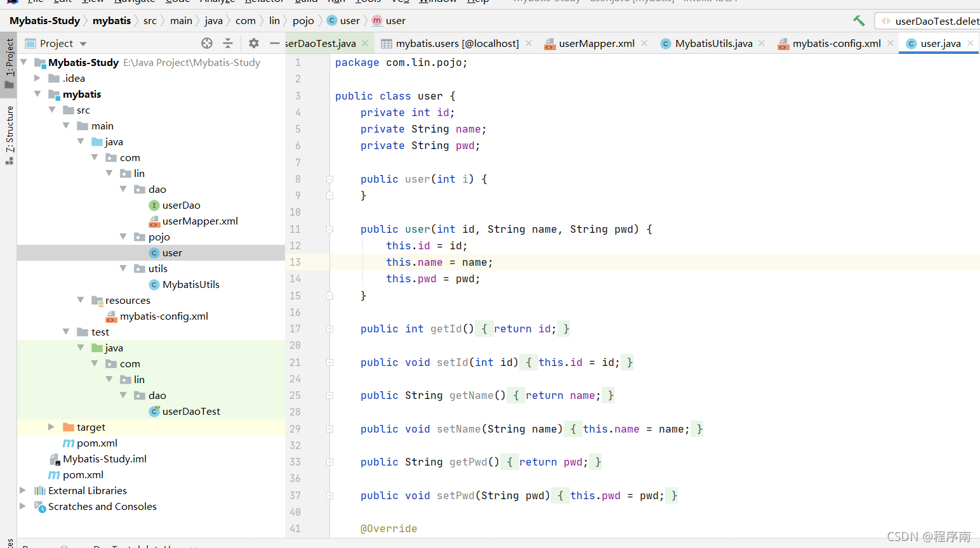Click the locate/scroll-from-source target icon

pos(207,43)
